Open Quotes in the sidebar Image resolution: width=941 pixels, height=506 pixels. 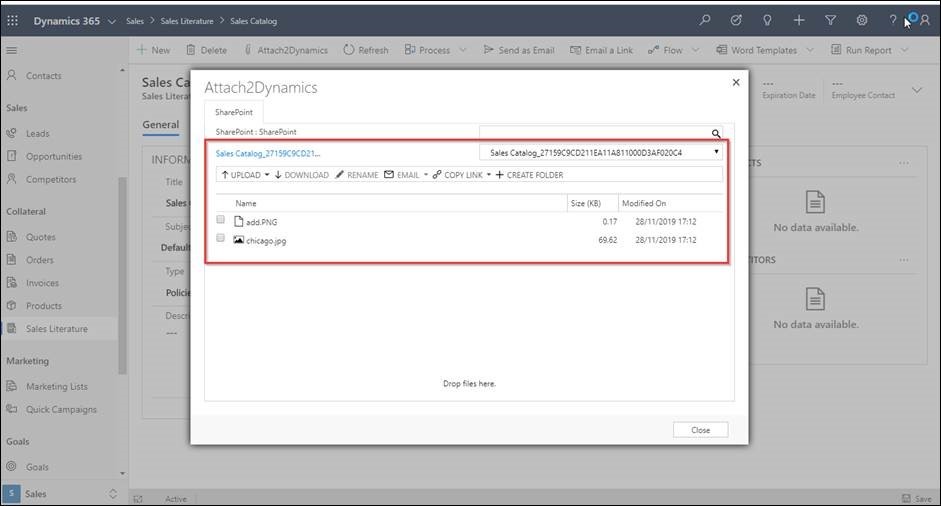click(40, 236)
